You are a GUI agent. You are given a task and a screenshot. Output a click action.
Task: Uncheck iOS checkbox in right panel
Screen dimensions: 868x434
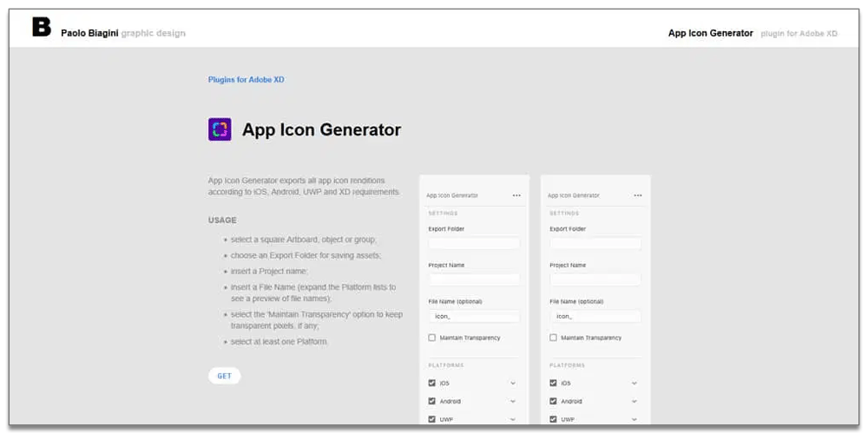click(x=553, y=383)
